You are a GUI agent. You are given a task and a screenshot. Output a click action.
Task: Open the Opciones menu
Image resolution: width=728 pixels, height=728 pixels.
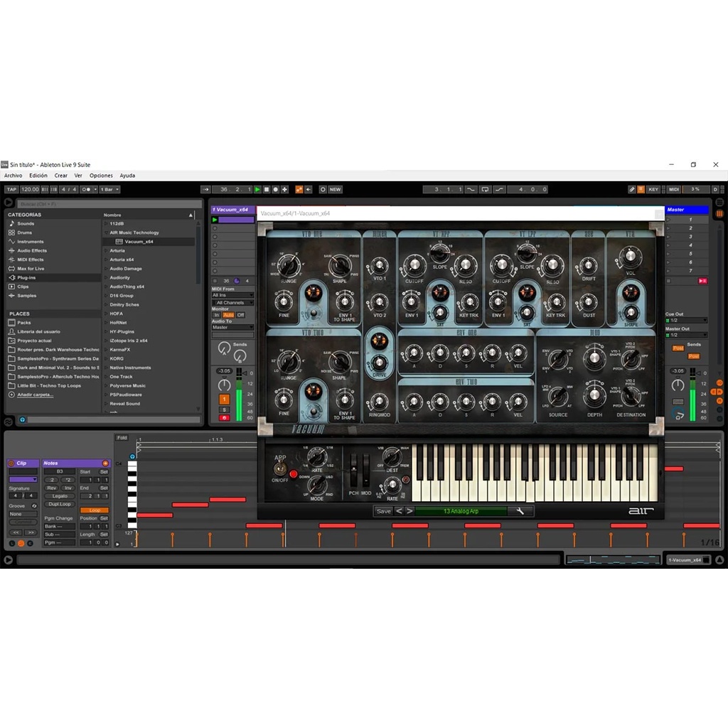(101, 176)
